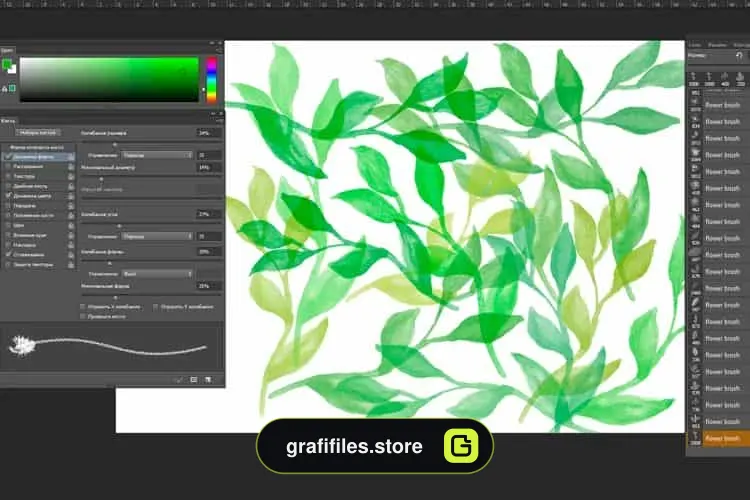750x500 pixels.
Task: Lock the Сглаживание brush setting
Action: (x=71, y=255)
